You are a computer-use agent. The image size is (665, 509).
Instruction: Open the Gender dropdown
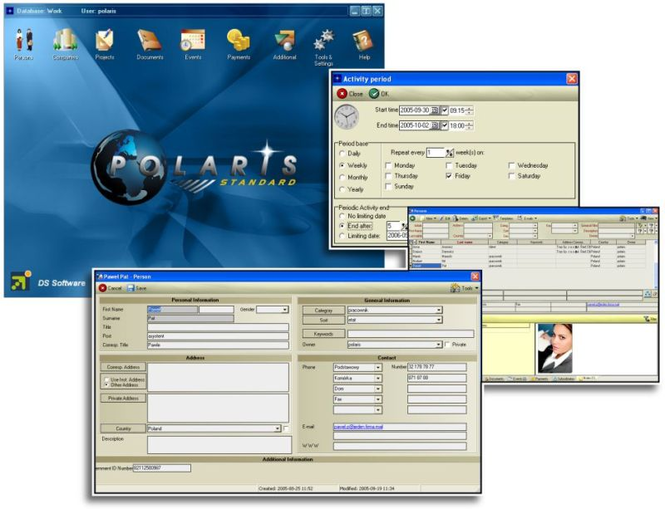pos(285,310)
